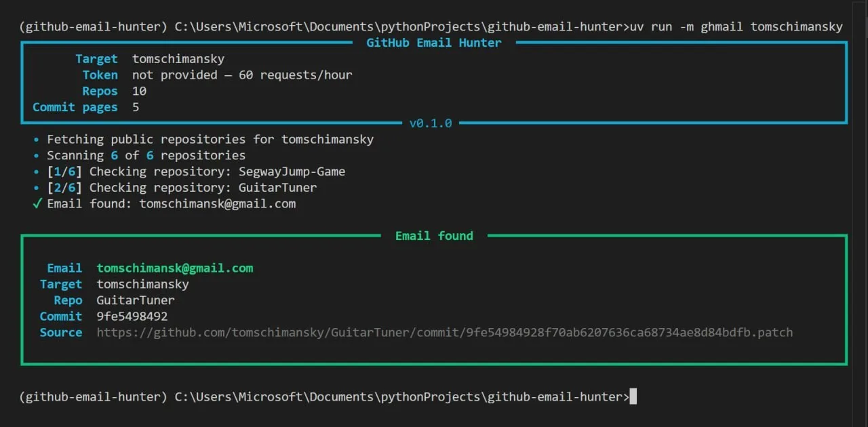This screenshot has height=427, width=868.
Task: Click the 'Email found' panel title
Action: coord(434,236)
